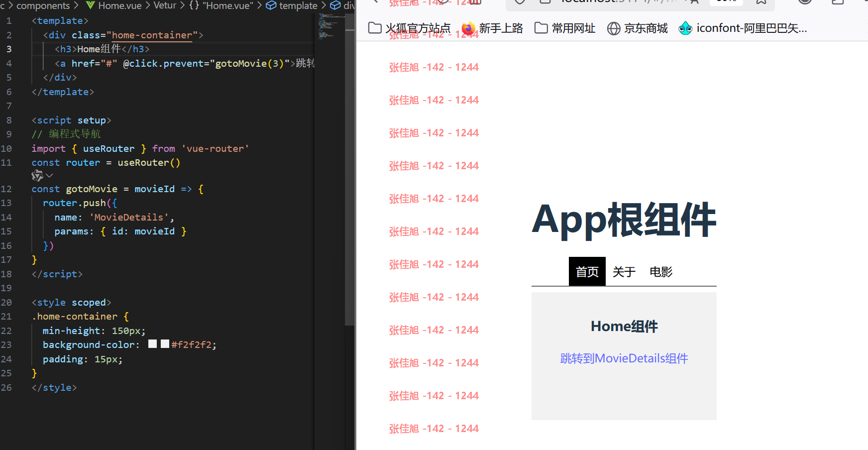Click the <h3>Home组件</h3> code line
The height and width of the screenshot is (450, 868).
pos(102,49)
